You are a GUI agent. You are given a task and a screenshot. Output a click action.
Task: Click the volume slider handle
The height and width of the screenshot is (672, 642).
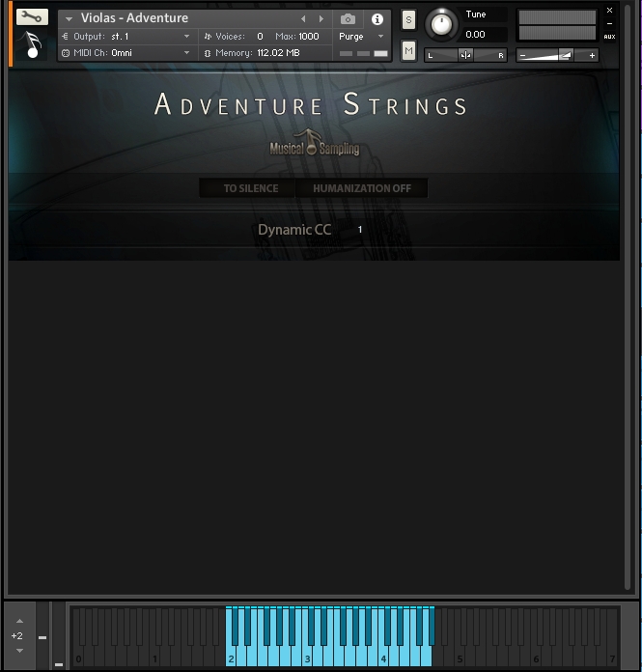click(566, 55)
